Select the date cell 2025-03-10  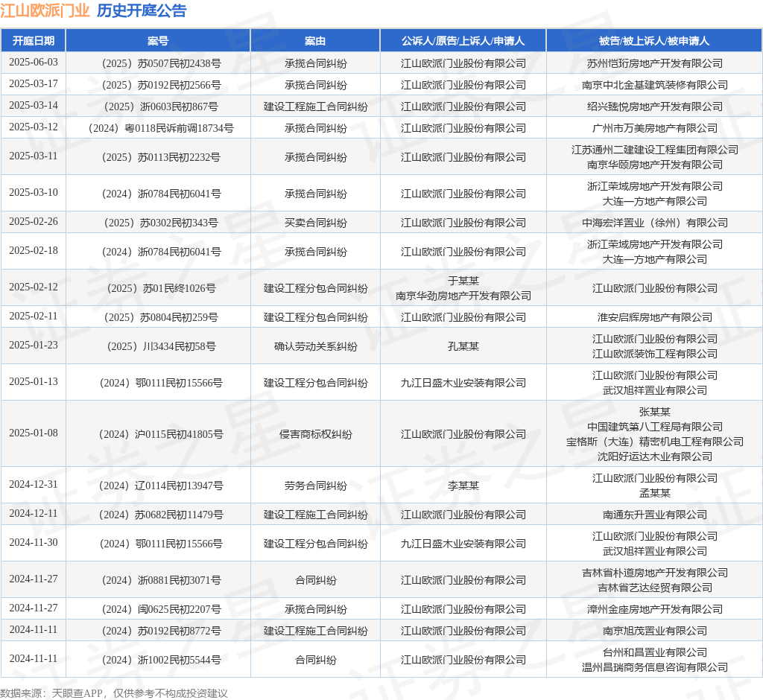click(33, 192)
